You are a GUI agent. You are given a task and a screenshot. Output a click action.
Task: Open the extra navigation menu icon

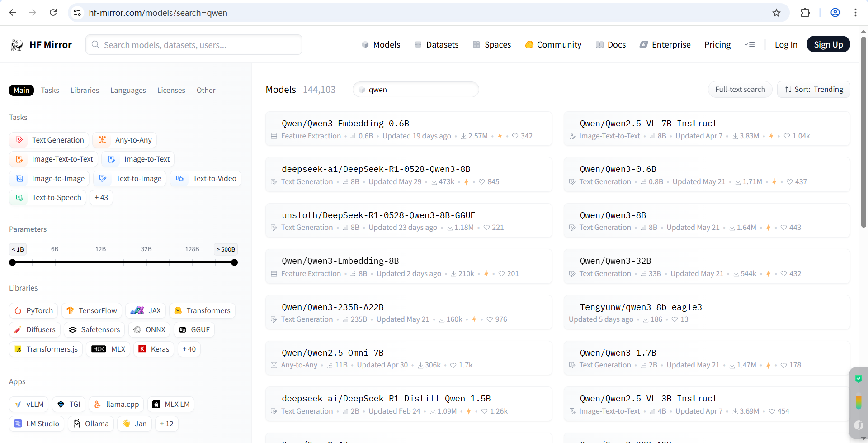tap(750, 45)
